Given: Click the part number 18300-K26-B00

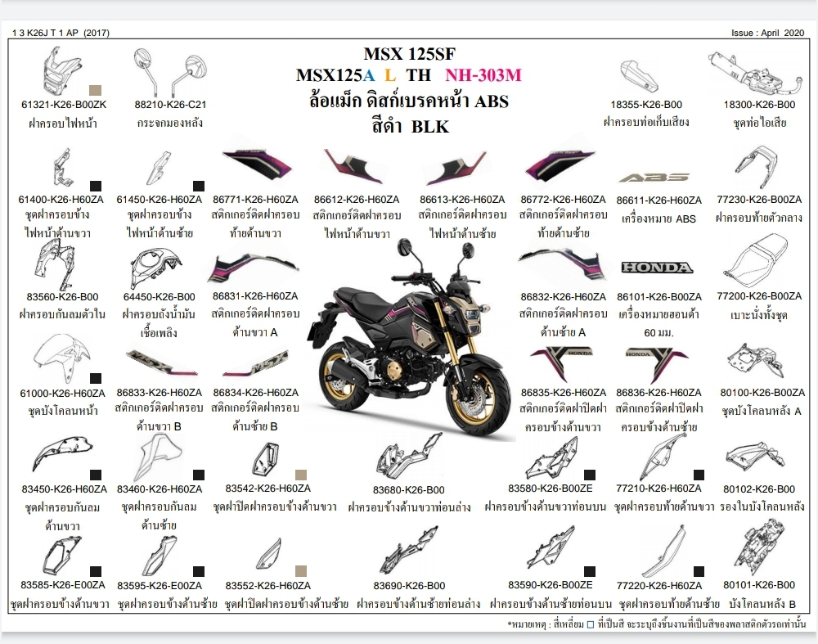Looking at the screenshot, I should pos(760,105).
